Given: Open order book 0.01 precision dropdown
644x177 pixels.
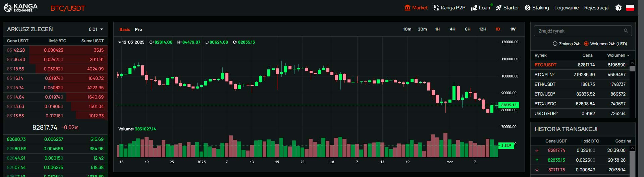Looking at the screenshot, I should (x=96, y=29).
